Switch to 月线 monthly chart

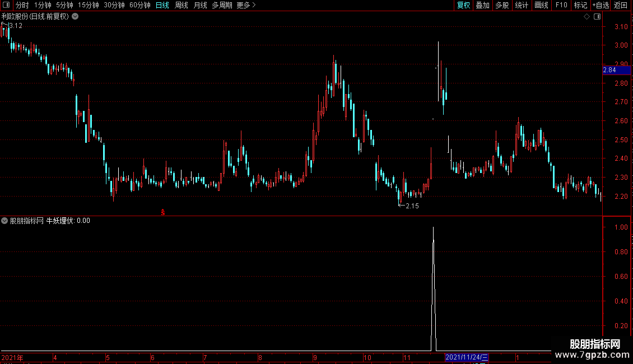pyautogui.click(x=200, y=5)
